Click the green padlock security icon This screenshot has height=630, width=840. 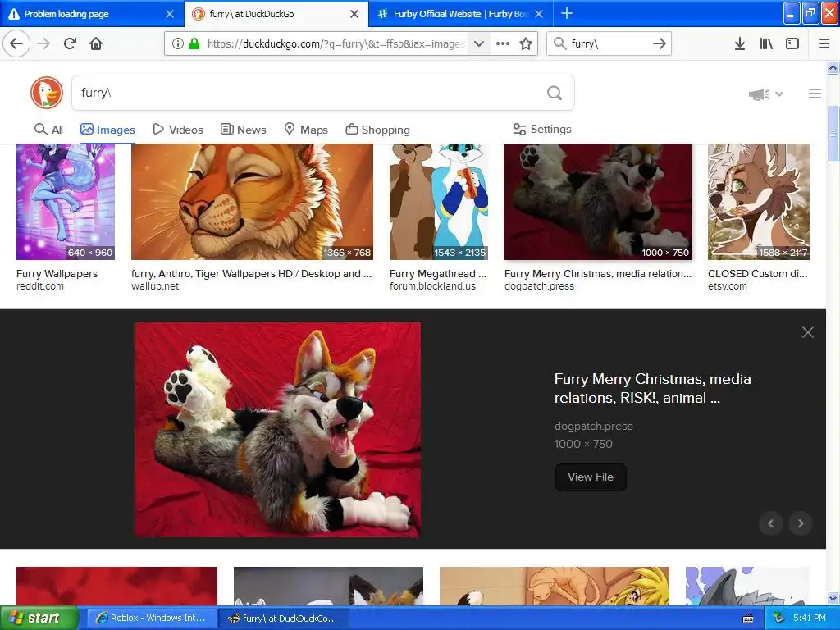tap(194, 43)
